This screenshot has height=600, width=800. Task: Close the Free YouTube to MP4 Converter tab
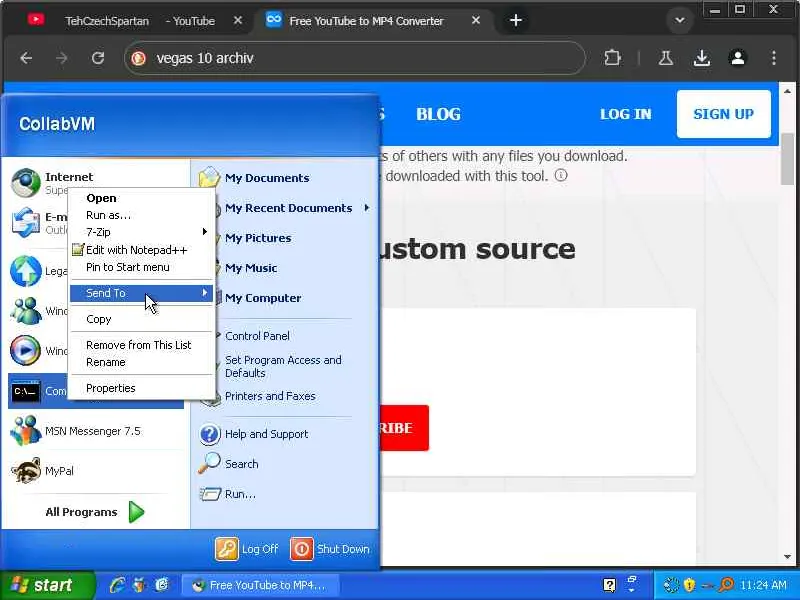(x=476, y=20)
